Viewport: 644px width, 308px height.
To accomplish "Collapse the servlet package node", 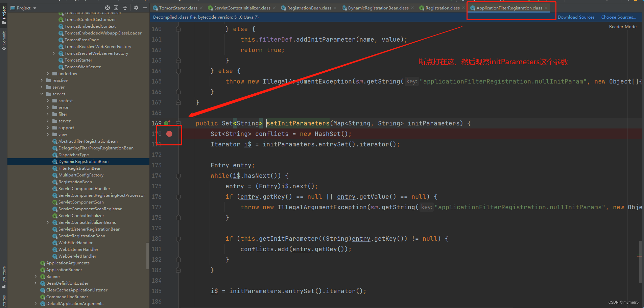I will [41, 94].
